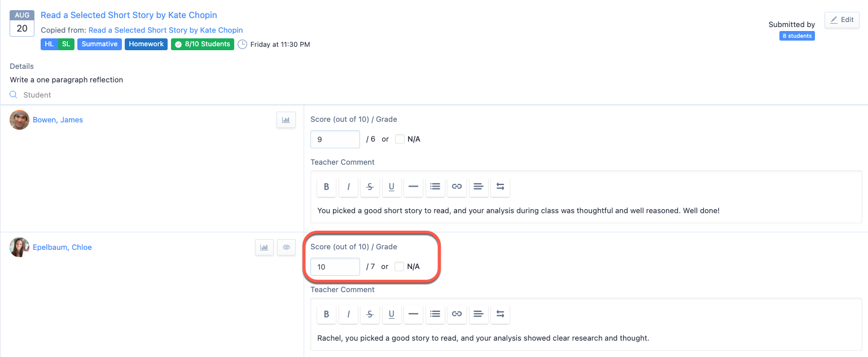Click the clock icon next to Friday's deadline
This screenshot has height=357, width=868.
click(x=242, y=43)
